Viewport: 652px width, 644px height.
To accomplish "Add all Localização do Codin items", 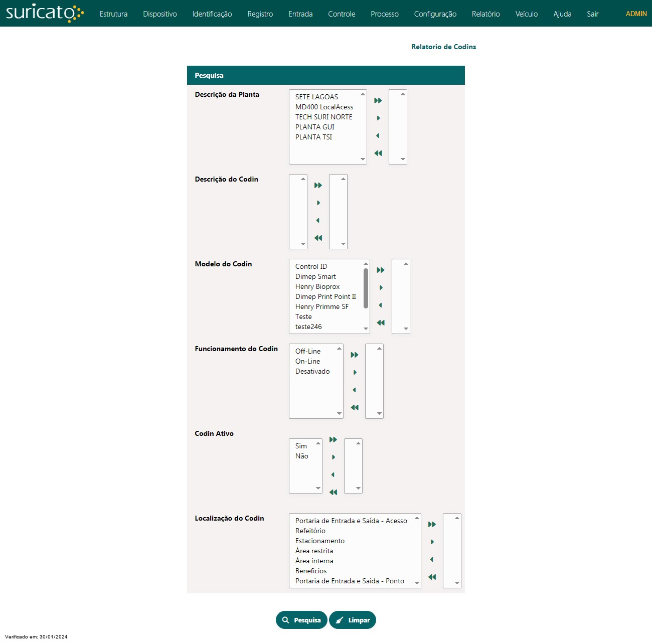I will click(432, 525).
